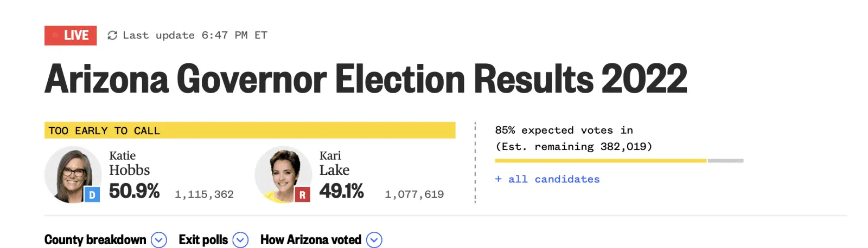Click the blue D party badge
868x248 pixels.
92,195
